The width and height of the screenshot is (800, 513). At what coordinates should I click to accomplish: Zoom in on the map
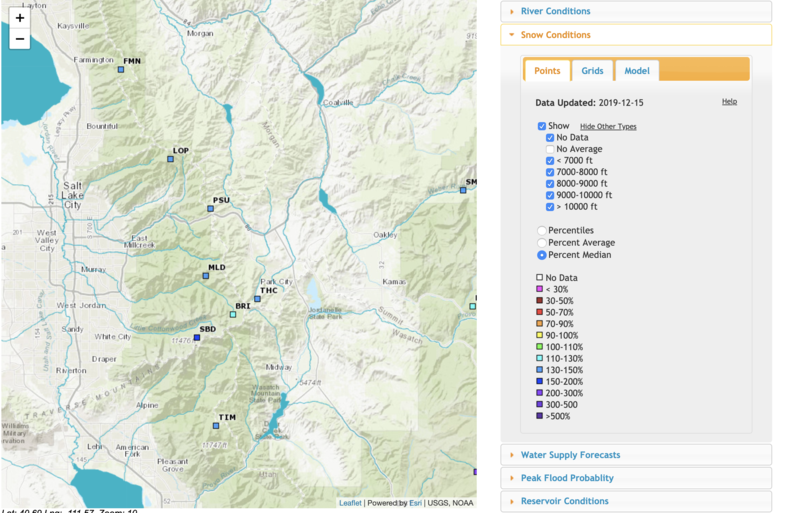click(x=19, y=18)
